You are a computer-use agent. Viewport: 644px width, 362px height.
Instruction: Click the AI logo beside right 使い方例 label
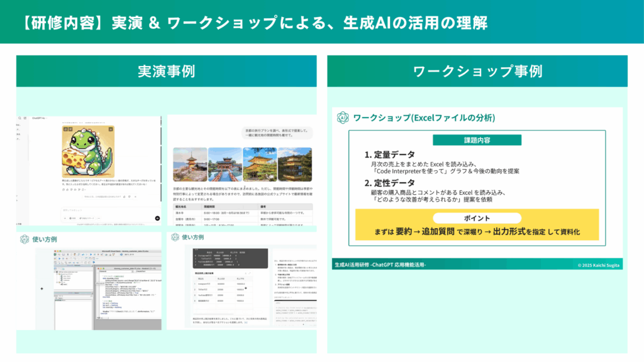click(174, 237)
